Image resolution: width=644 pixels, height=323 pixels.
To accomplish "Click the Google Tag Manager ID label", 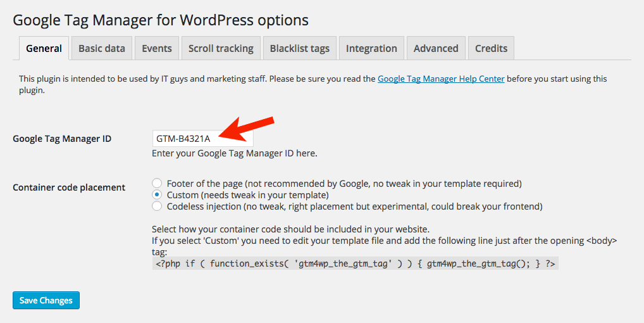I will tap(62, 139).
